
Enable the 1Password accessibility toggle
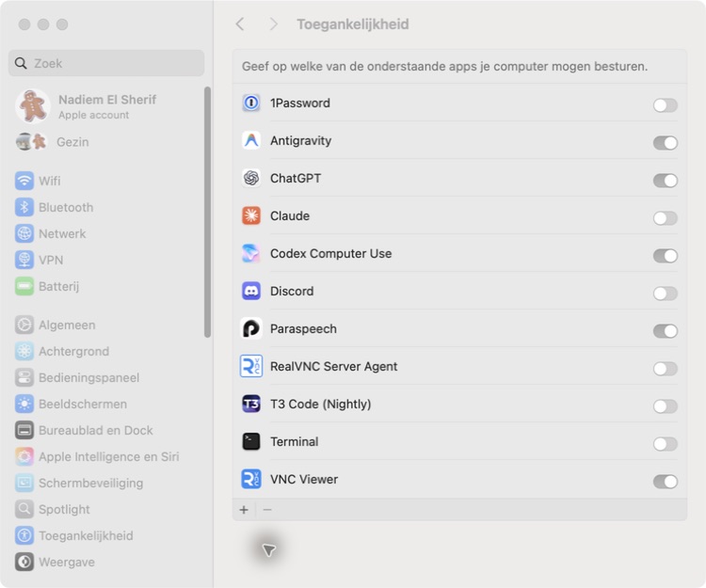coord(665,105)
